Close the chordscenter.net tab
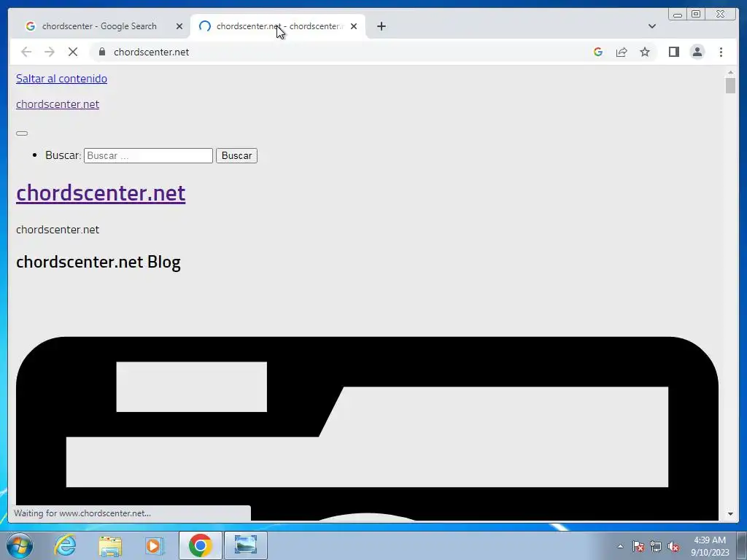 point(354,26)
